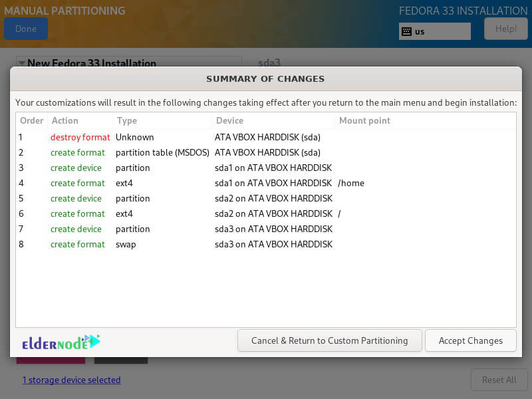532x399 pixels.
Task: Click the 'swap' type cell
Action: pyautogui.click(x=126, y=245)
